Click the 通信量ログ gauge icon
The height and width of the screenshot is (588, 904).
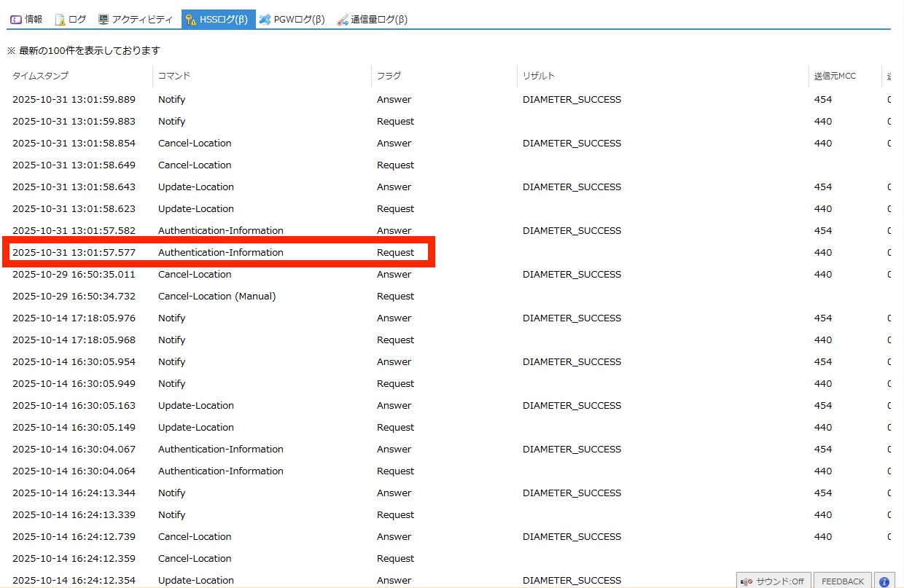click(x=342, y=20)
